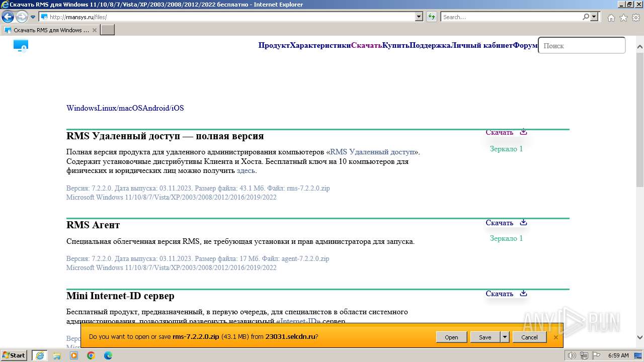Click the address bar URL field

[x=227, y=17]
